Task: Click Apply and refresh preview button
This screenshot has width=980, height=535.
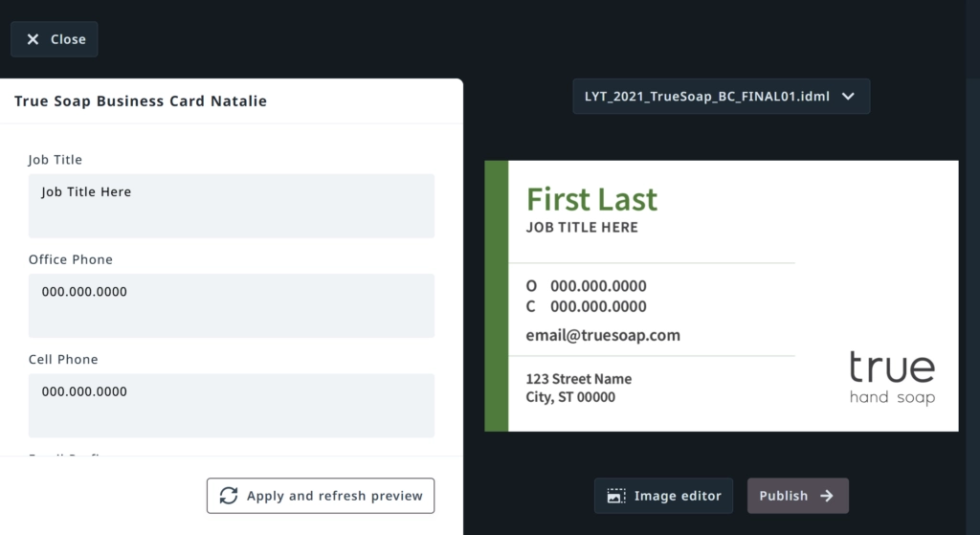Action: [321, 496]
